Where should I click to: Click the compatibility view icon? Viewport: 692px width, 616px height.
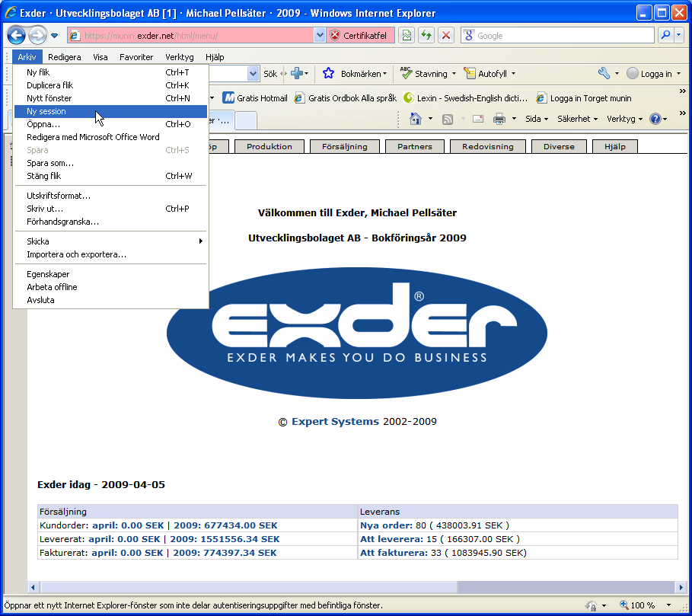(407, 36)
